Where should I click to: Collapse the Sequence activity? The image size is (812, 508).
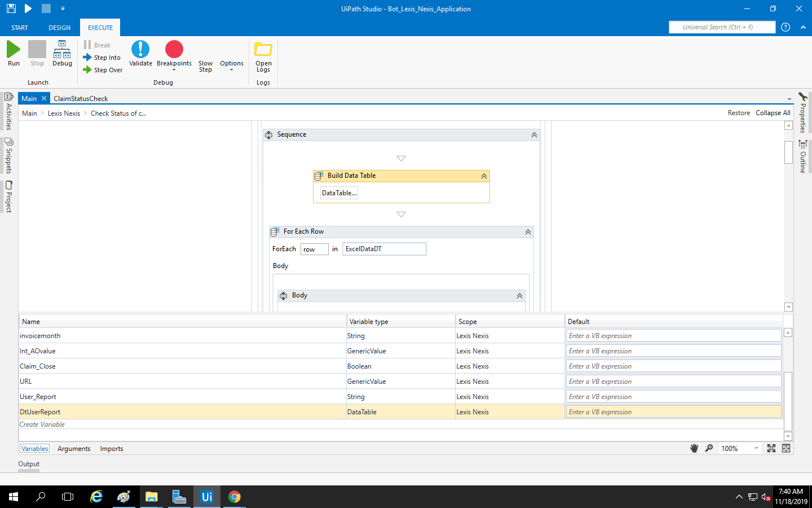tap(534, 135)
